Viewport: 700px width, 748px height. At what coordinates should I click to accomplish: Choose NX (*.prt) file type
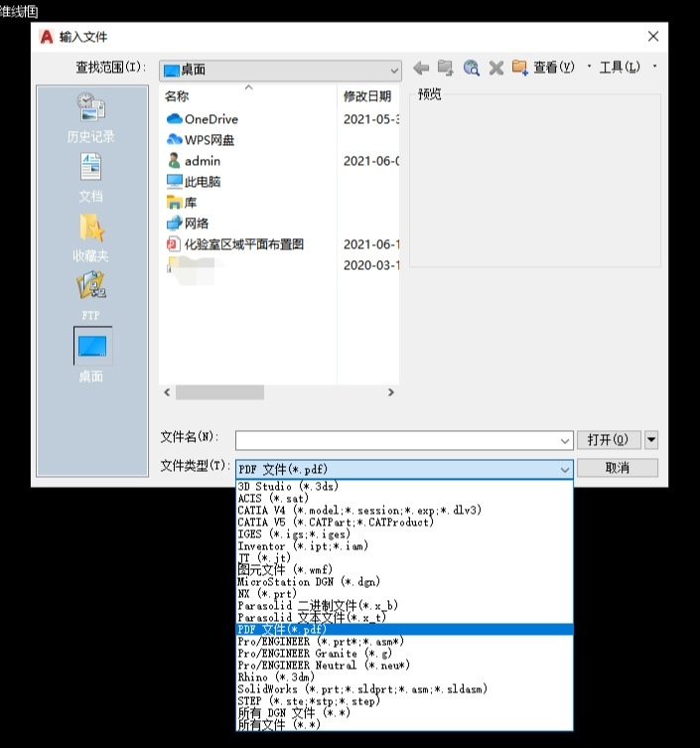pos(404,594)
